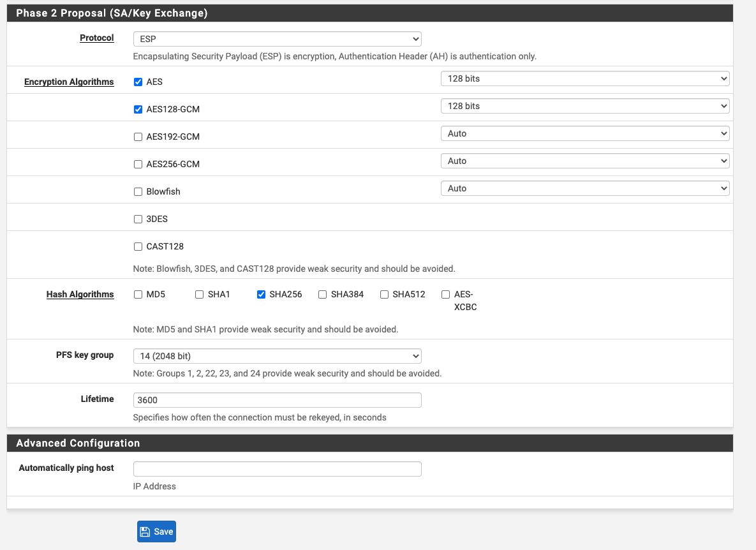Check the SHA1 hash option
This screenshot has height=550, width=756.
199,295
